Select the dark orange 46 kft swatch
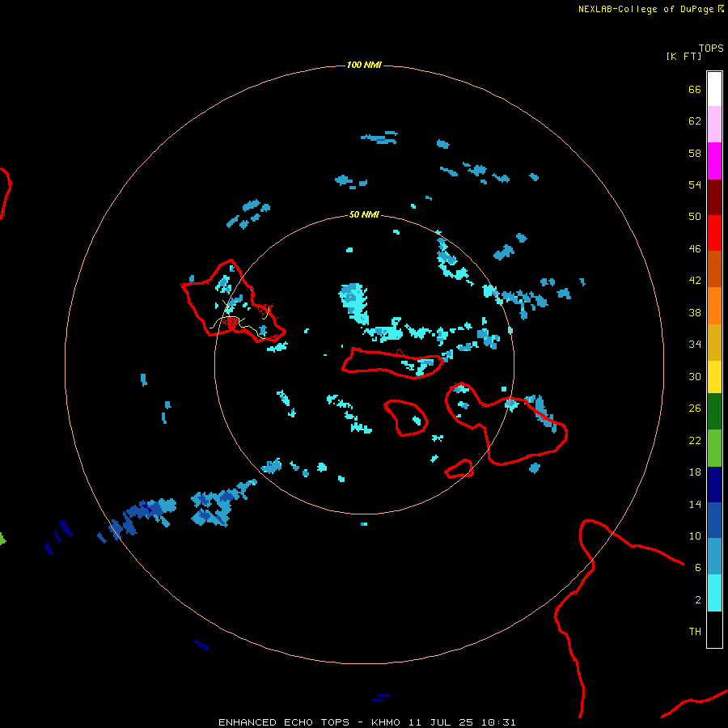Screen dimensions: 728x728 point(714,269)
